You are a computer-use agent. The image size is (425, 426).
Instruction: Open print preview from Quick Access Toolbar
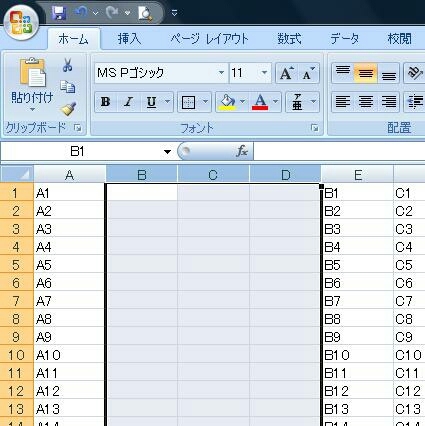(x=145, y=13)
